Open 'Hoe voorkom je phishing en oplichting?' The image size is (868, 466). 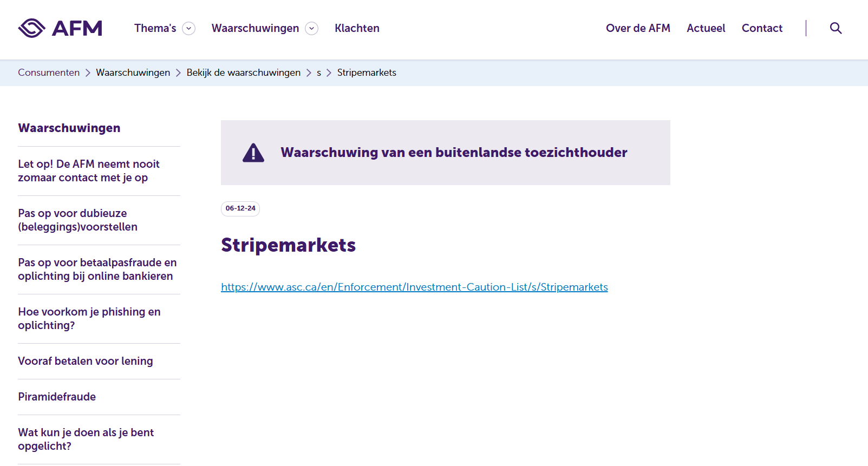click(89, 319)
